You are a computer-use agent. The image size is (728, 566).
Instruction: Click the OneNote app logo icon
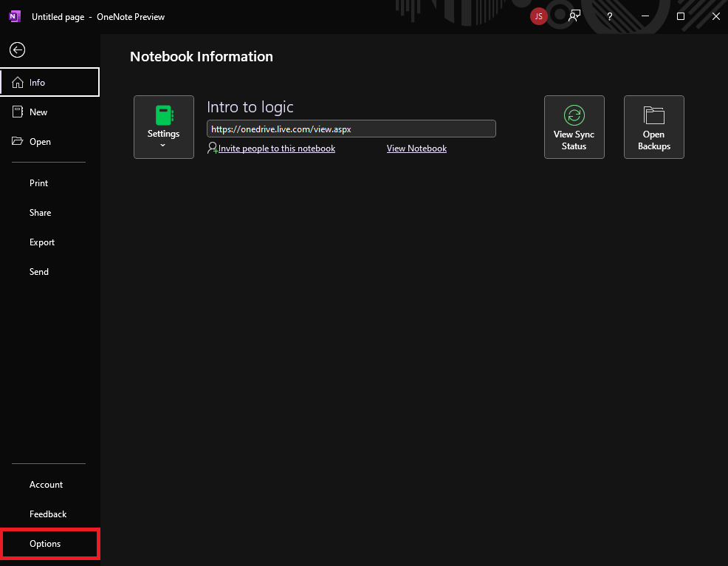point(15,16)
